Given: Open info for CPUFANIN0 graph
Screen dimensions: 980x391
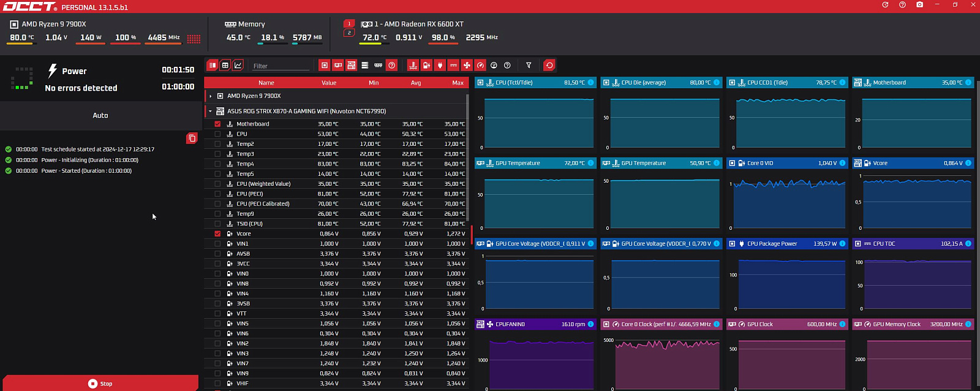Looking at the screenshot, I should (590, 324).
